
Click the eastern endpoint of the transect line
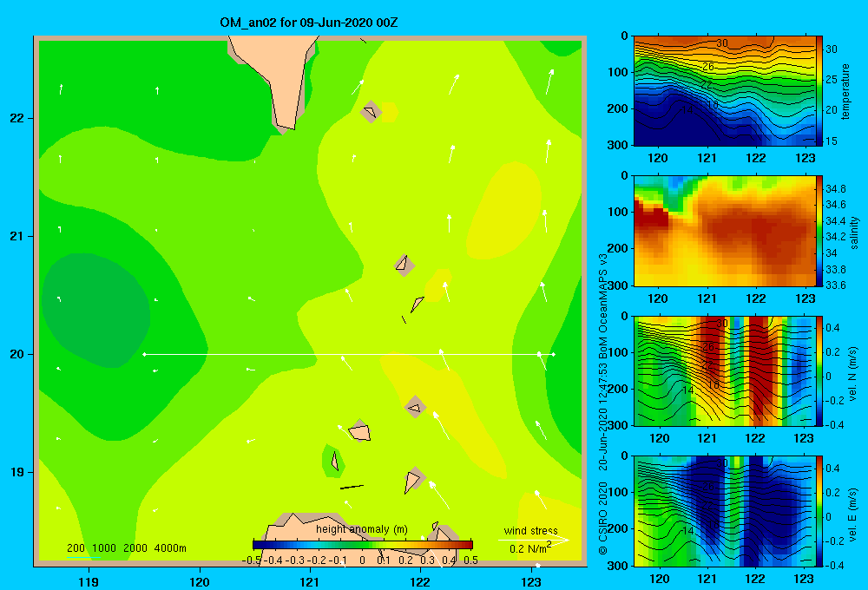pyautogui.click(x=554, y=354)
